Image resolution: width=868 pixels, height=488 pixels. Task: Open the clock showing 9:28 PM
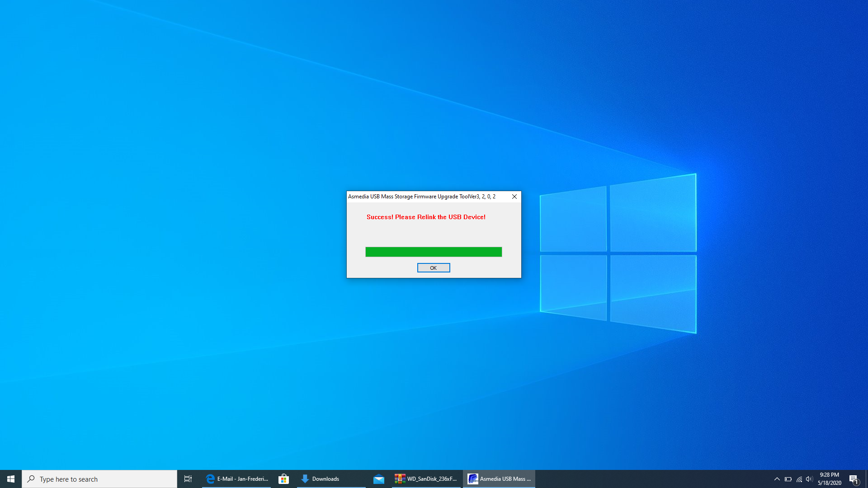tap(829, 479)
